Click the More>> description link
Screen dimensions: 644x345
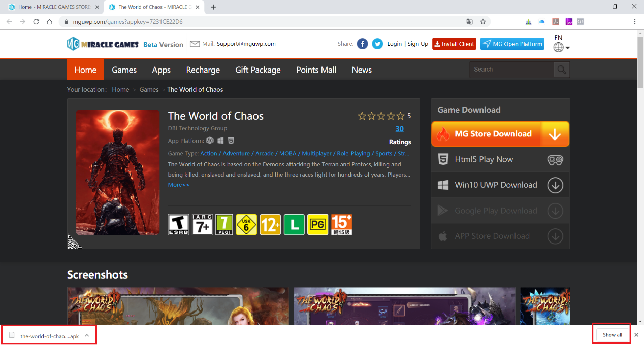coord(179,185)
